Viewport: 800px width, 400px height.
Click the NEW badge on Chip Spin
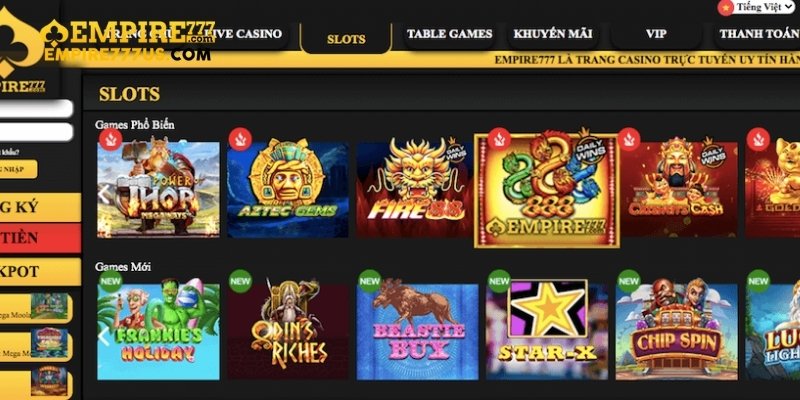tap(629, 281)
